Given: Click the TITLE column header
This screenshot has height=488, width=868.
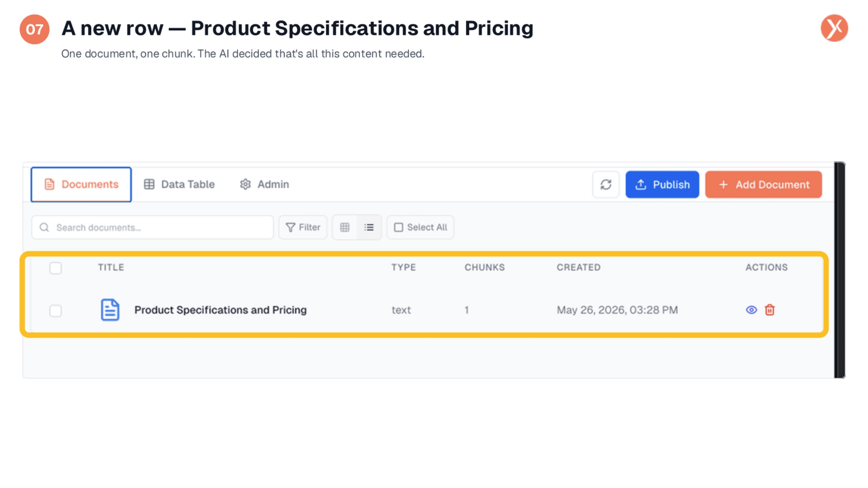Looking at the screenshot, I should pos(111,267).
